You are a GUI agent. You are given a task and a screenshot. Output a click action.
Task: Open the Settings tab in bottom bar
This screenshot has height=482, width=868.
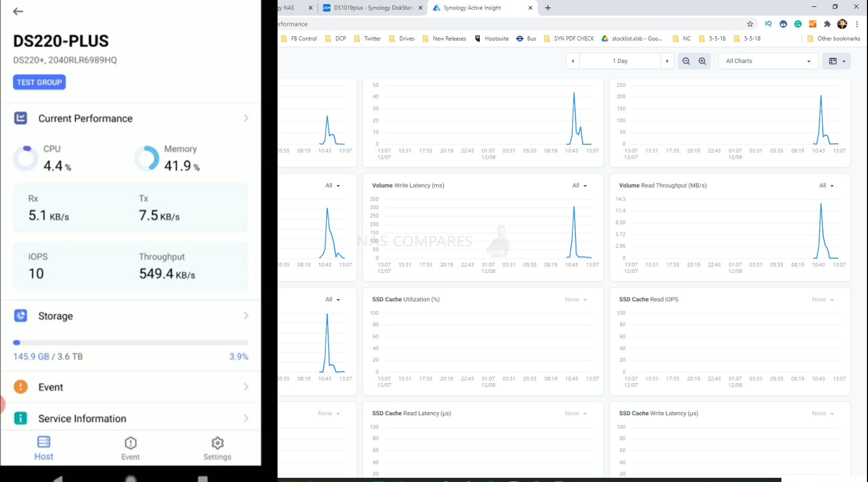point(217,448)
